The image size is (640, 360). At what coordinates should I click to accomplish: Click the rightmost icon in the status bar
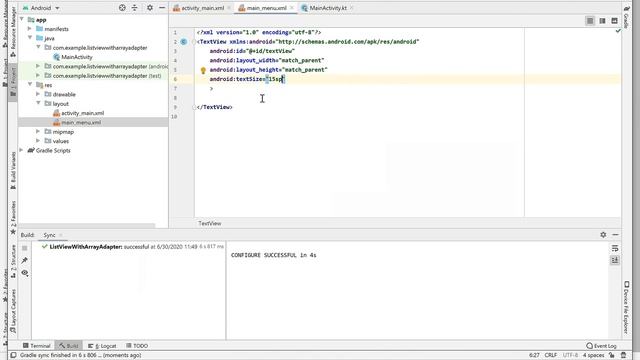tap(623, 355)
